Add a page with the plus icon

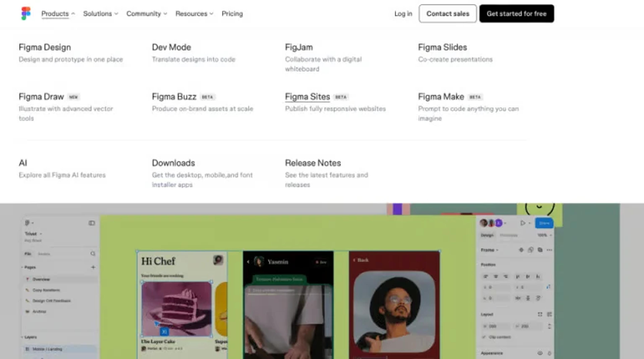point(93,267)
